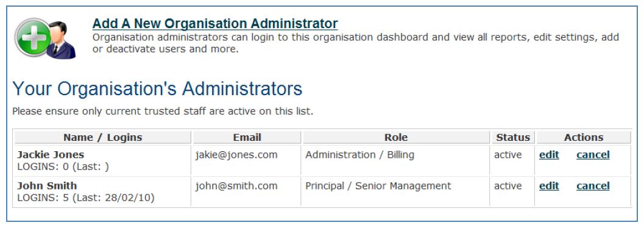The width and height of the screenshot is (644, 228).
Task: Select the John Smith name cell
Action: click(x=103, y=191)
